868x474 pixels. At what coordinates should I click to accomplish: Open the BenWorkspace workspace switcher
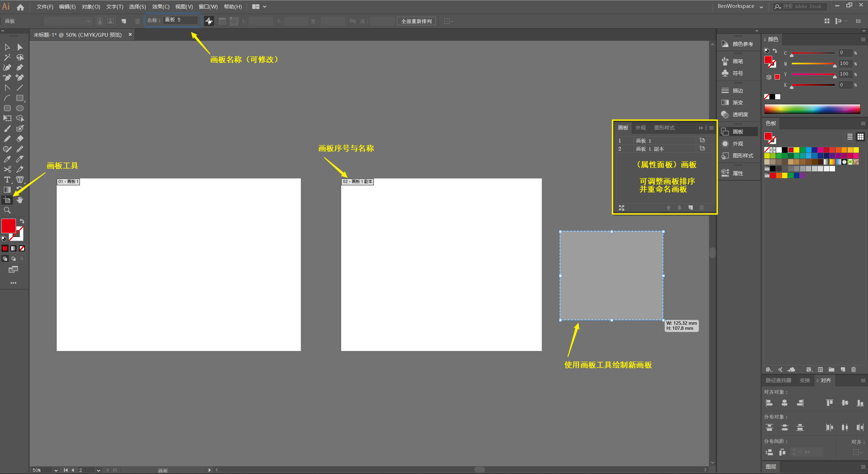coord(740,6)
